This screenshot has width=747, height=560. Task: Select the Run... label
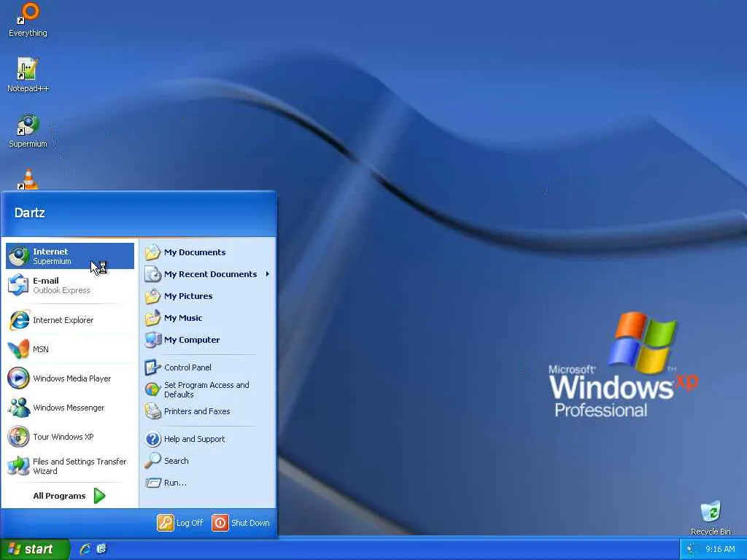[x=175, y=483]
